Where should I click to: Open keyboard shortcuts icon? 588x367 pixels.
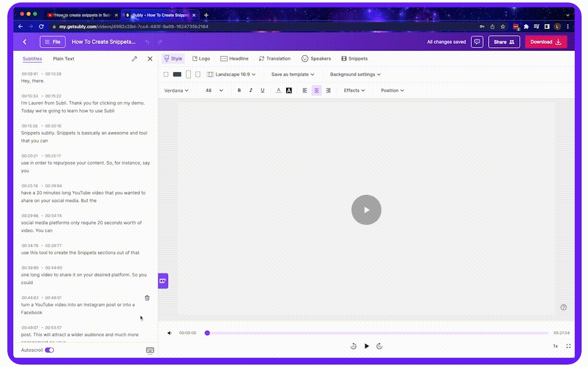150,350
